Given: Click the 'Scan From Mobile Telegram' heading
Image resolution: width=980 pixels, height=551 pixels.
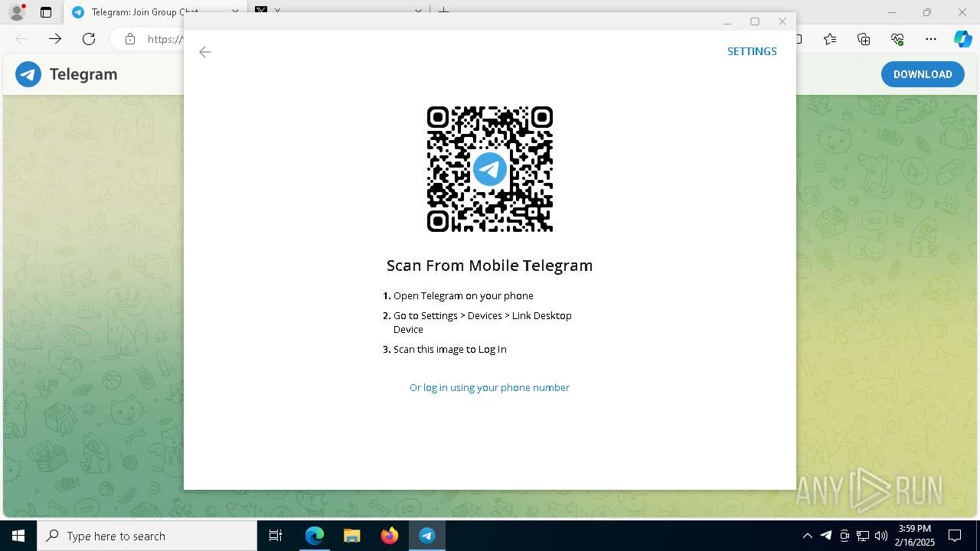Looking at the screenshot, I should point(489,266).
